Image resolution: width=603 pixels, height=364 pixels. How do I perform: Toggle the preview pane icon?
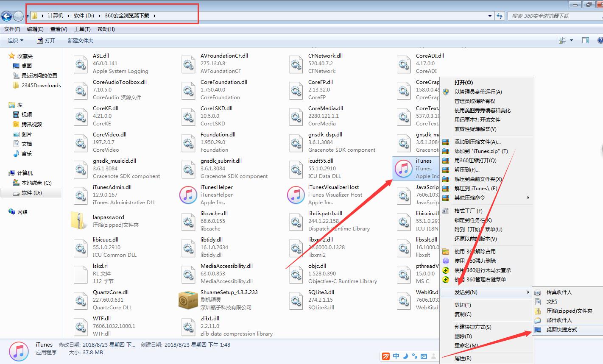[586, 40]
